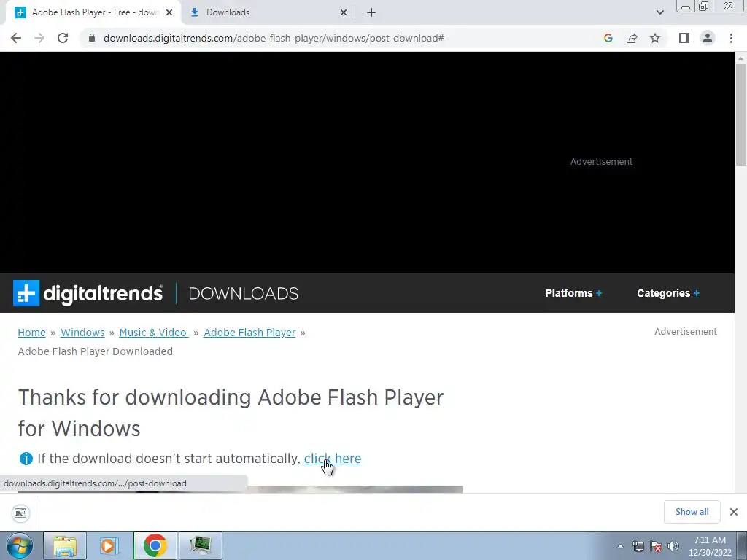Expand the Categories menu

coord(668,293)
